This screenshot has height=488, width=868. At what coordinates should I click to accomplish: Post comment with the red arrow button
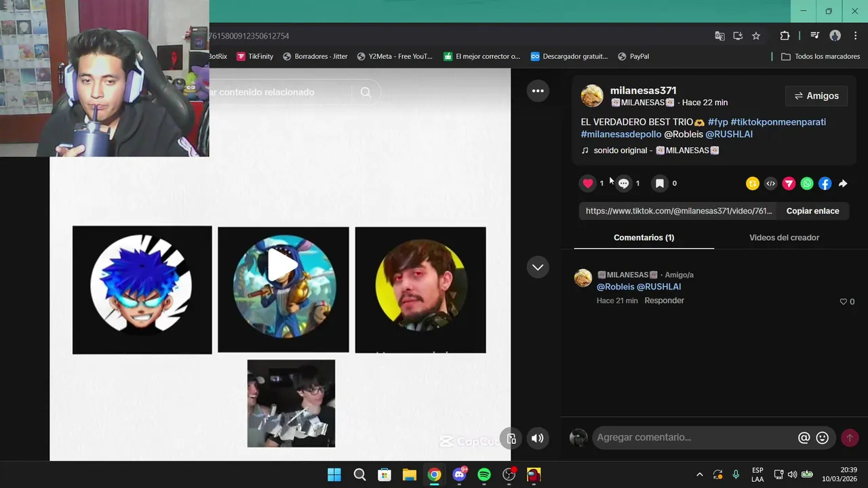(850, 438)
